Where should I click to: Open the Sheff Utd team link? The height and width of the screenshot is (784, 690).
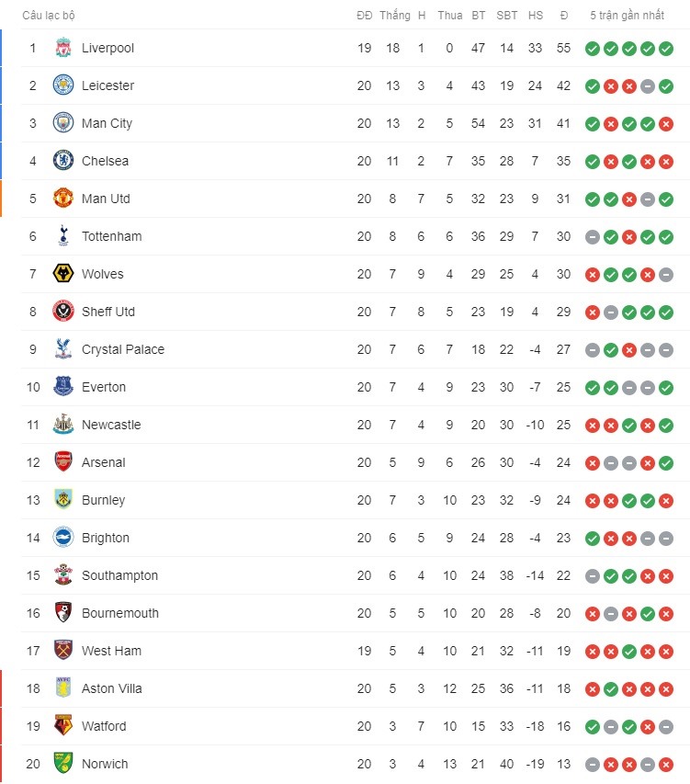(108, 312)
